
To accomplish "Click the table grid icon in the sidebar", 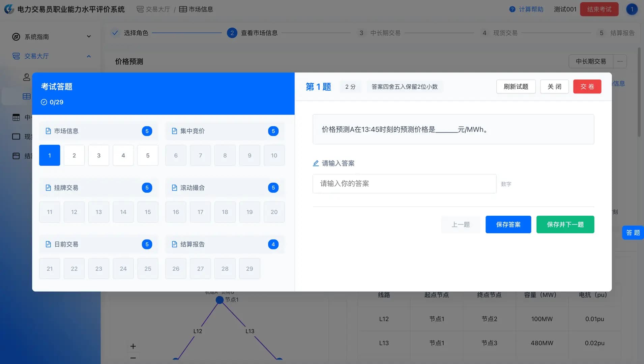I will click(26, 96).
